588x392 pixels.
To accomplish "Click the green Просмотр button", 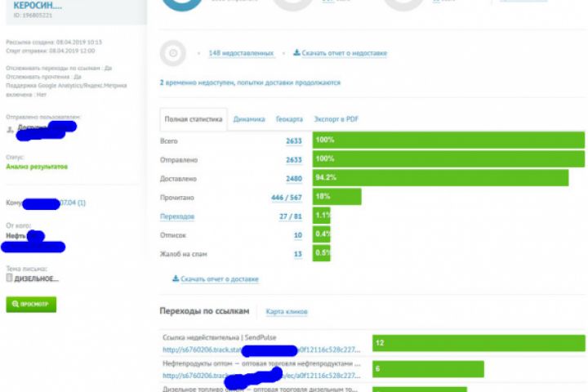I will (x=31, y=305).
